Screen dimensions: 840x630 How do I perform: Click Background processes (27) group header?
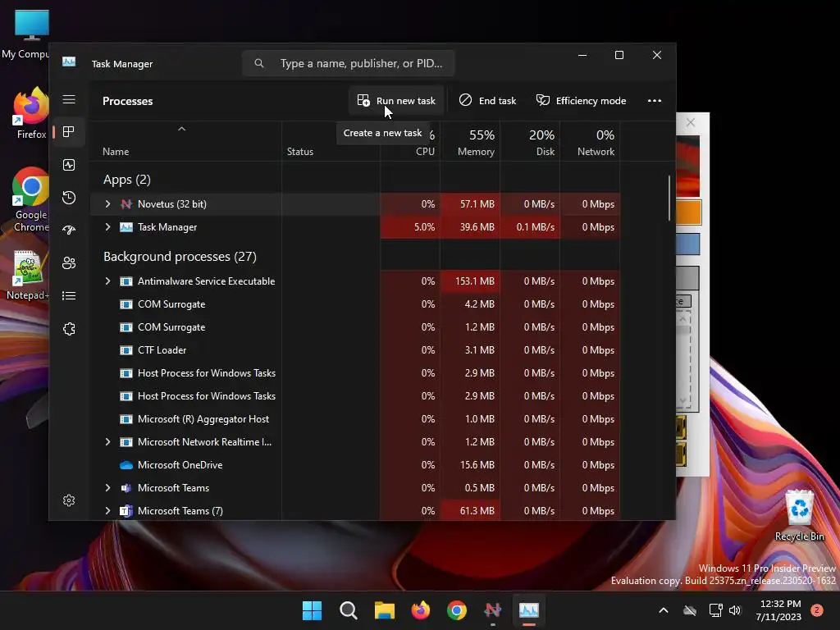(x=180, y=257)
